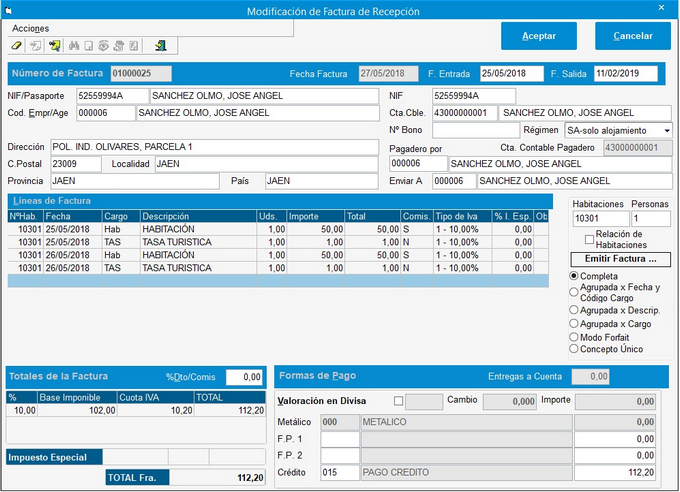Click the Cta. Contable Pagadero field
680x492 pixels.
pyautogui.click(x=638, y=148)
